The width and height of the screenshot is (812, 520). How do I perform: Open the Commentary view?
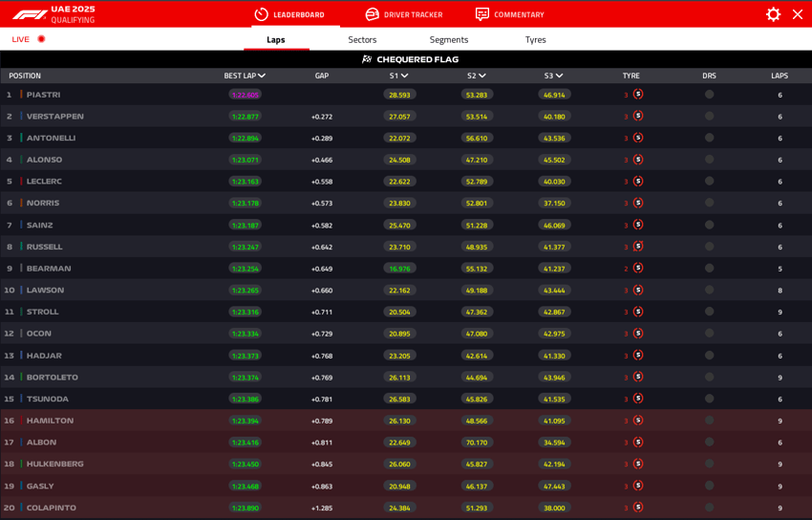pyautogui.click(x=510, y=14)
